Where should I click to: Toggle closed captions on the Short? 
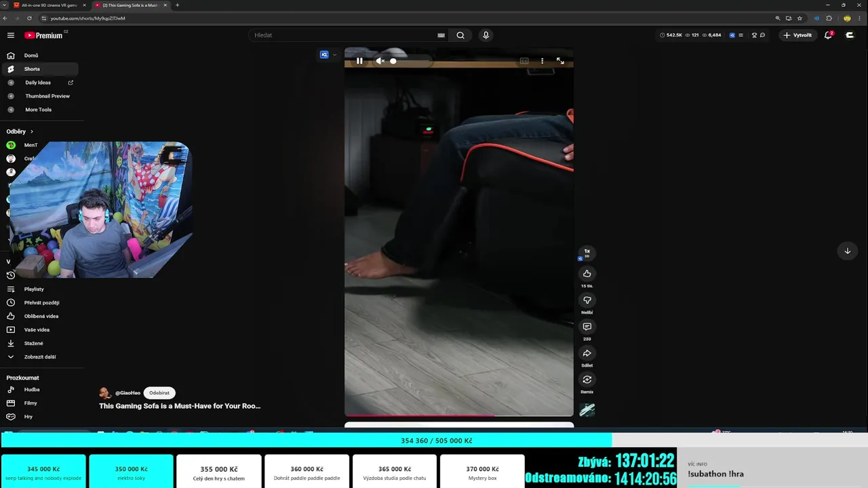pyautogui.click(x=524, y=61)
